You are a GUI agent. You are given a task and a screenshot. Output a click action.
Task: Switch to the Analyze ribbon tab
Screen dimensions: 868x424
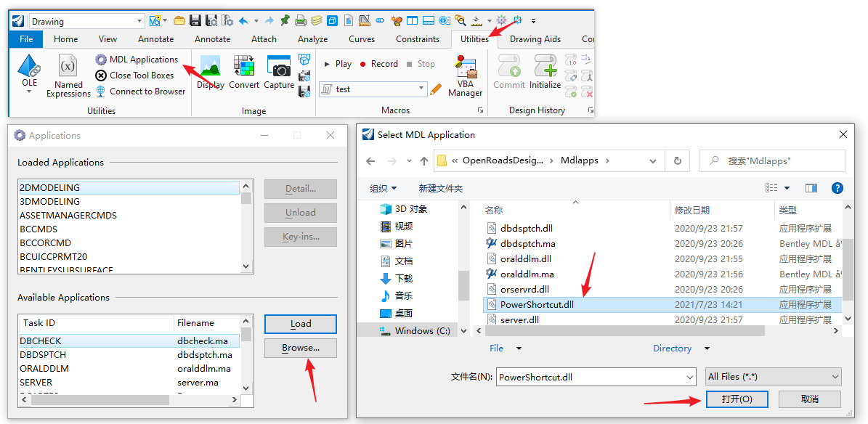pos(313,38)
